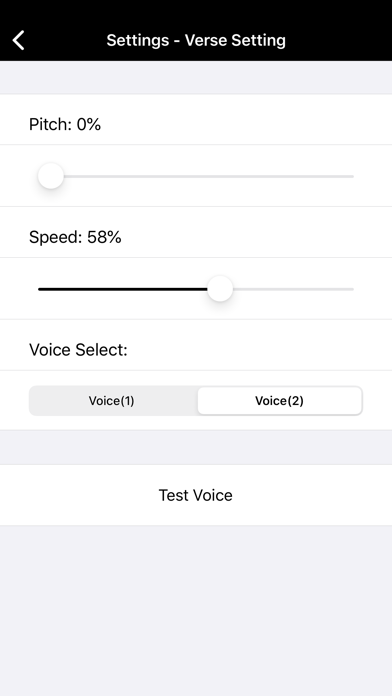Click the empty gray area below Test Voice
392x696 pixels.
click(x=196, y=610)
